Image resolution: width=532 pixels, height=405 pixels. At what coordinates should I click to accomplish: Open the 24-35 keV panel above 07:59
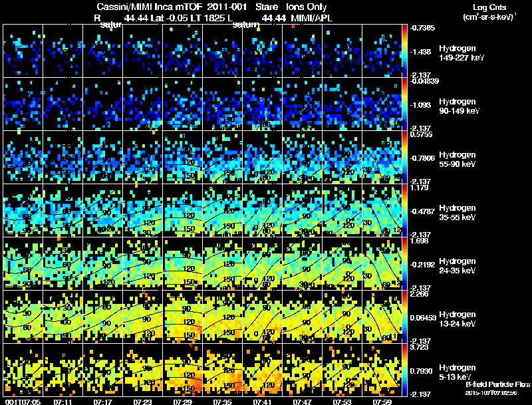(382, 263)
